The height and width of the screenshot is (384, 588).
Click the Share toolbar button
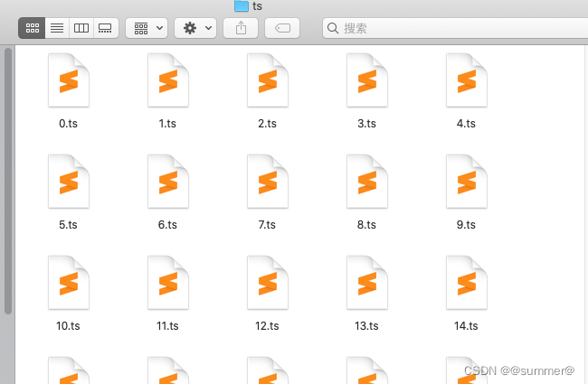[x=241, y=28]
